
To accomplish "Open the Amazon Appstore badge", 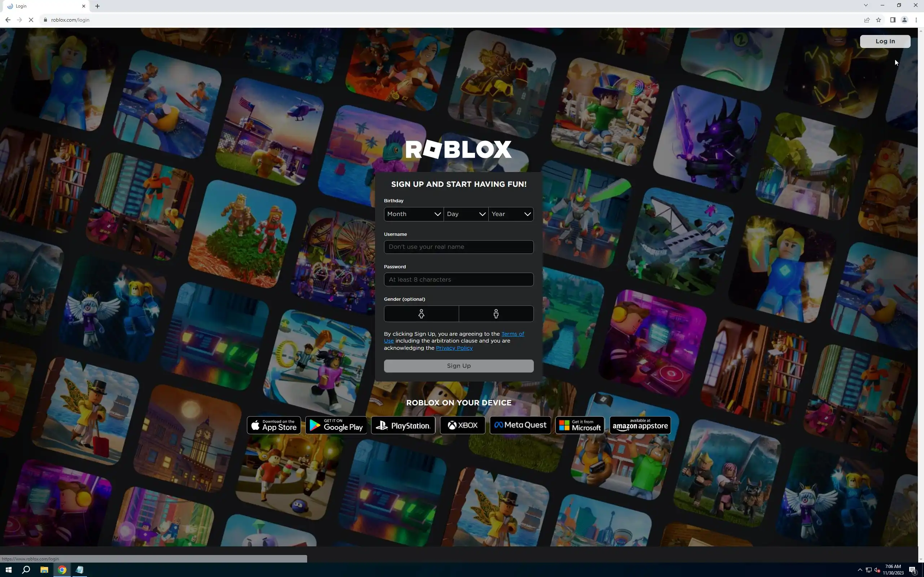I will pyautogui.click(x=640, y=425).
